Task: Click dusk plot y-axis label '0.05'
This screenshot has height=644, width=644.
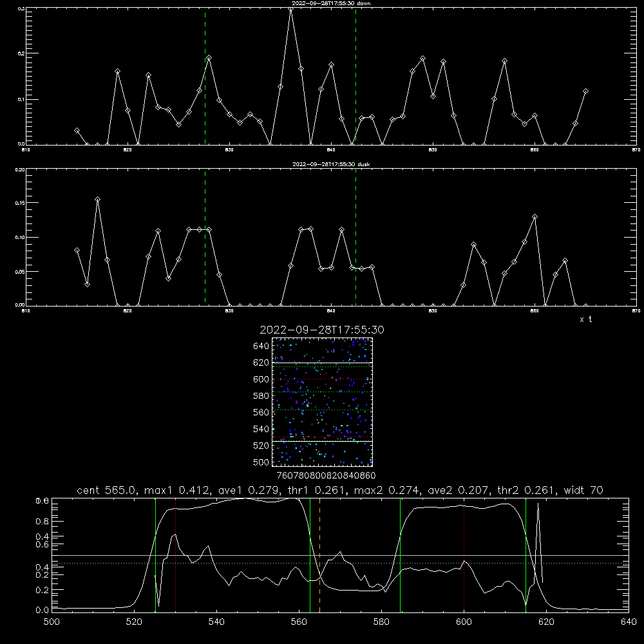Action: coord(20,272)
